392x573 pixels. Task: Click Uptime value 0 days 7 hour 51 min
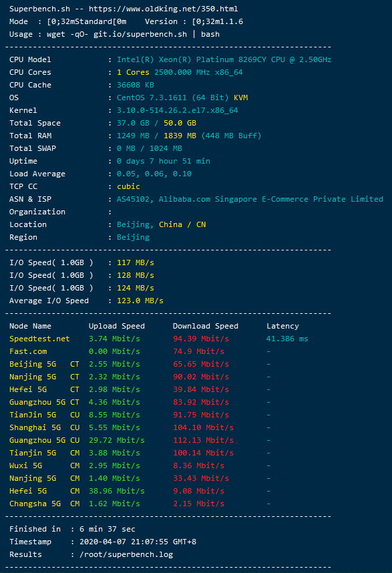click(164, 161)
